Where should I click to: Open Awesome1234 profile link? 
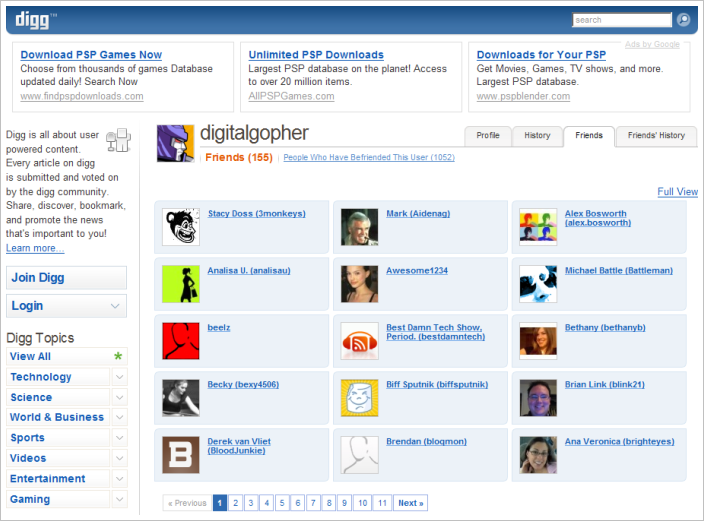(417, 271)
